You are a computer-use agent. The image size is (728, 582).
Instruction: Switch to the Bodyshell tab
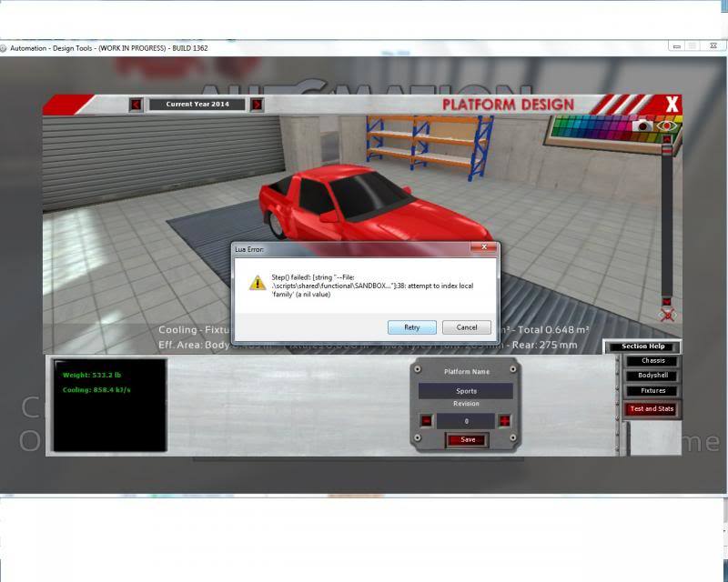652,376
